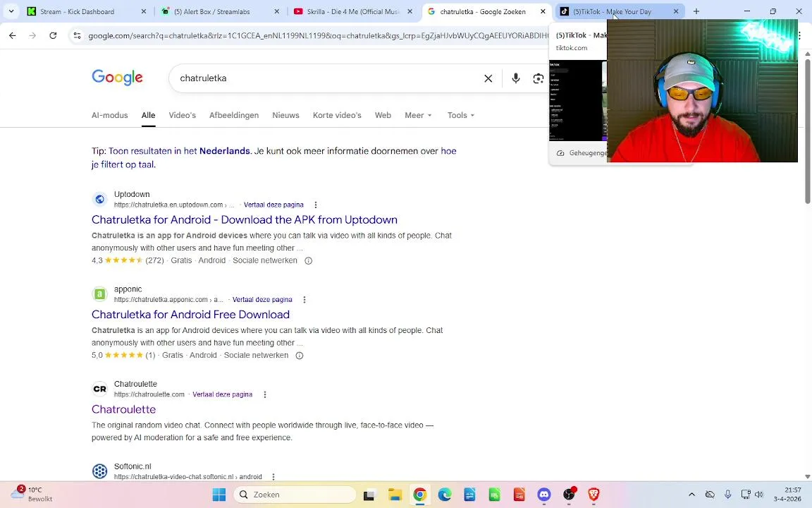812x508 pixels.
Task: Select the Web search filter
Action: 383,116
